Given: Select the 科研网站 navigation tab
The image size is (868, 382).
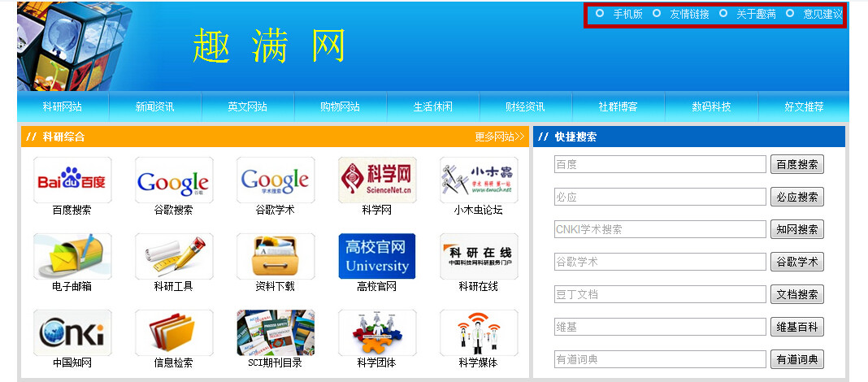Looking at the screenshot, I should click(x=63, y=106).
